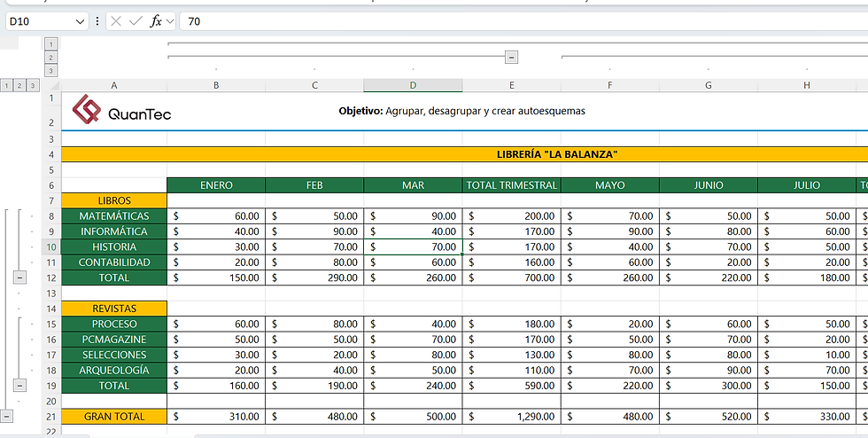Select column E header

[512, 85]
